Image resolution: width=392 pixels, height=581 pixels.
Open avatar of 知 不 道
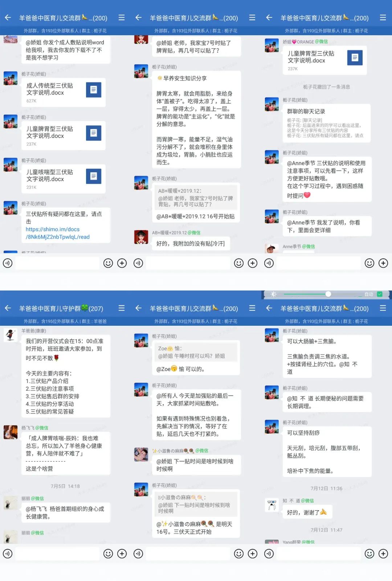[272, 505]
